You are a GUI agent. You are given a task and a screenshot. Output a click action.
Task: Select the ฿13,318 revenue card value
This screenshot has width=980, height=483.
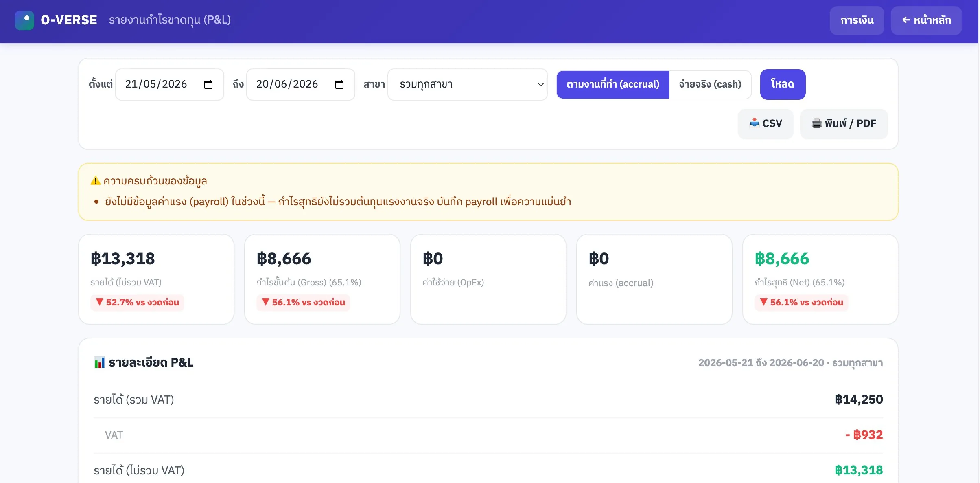(x=123, y=259)
